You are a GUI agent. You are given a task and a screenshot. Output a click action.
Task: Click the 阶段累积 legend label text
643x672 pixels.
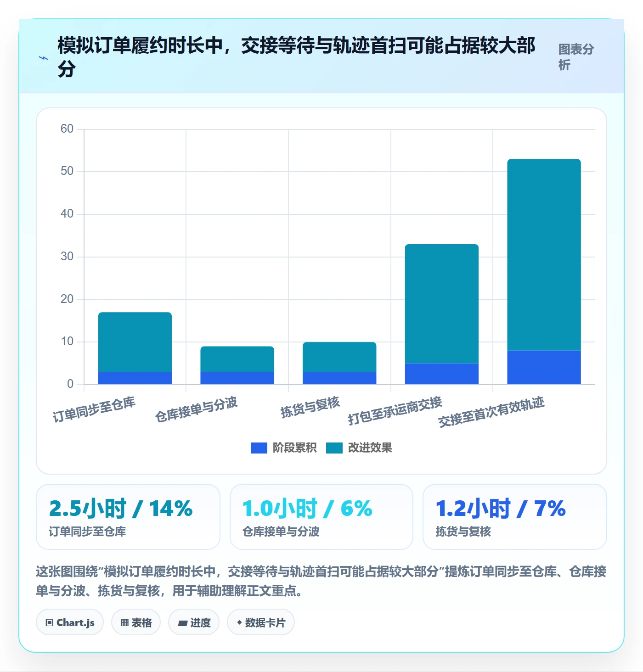[x=294, y=448]
